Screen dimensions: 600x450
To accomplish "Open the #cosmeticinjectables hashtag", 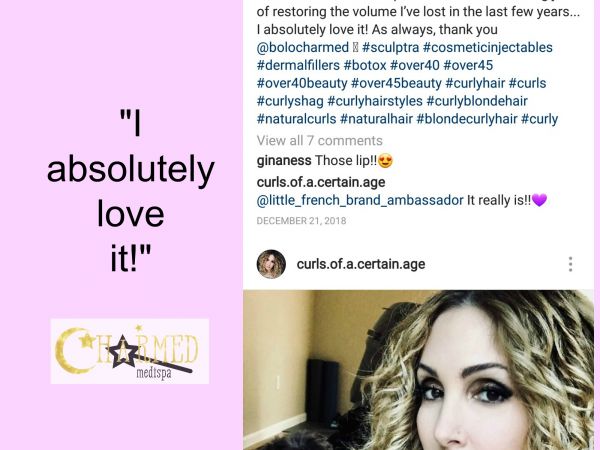I will tap(488, 47).
